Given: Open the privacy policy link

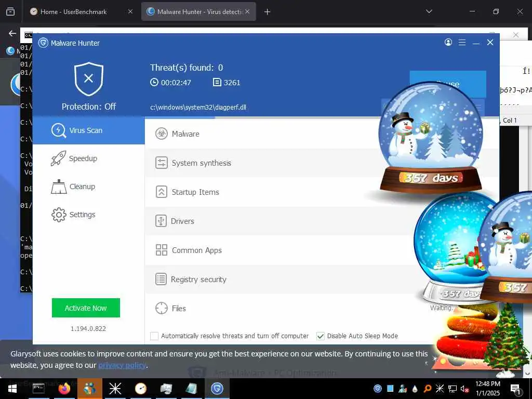Looking at the screenshot, I should [122, 365].
